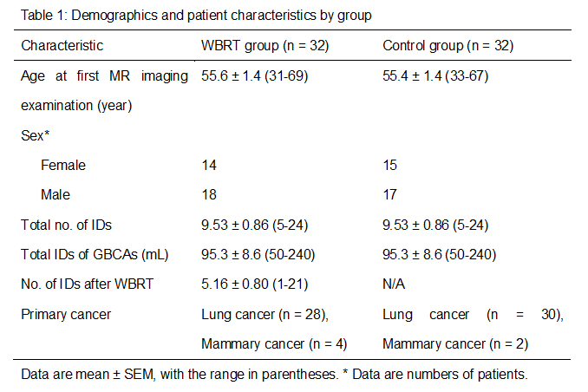Select the "Age at first MR imaging" row label

(x=105, y=75)
